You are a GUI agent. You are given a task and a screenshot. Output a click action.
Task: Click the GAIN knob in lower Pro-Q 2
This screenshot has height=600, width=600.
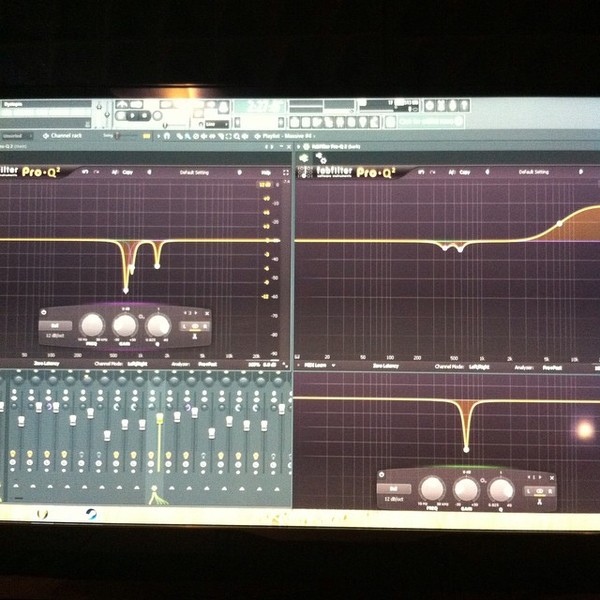(x=466, y=489)
